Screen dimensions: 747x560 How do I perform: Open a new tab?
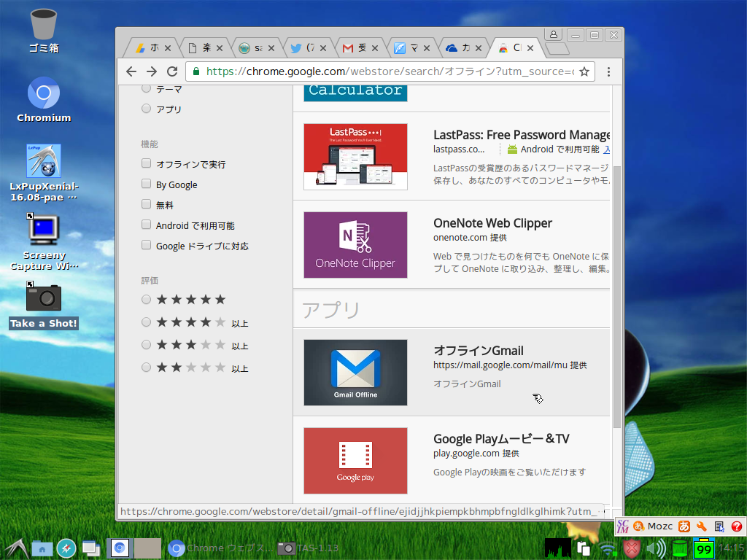(x=557, y=49)
